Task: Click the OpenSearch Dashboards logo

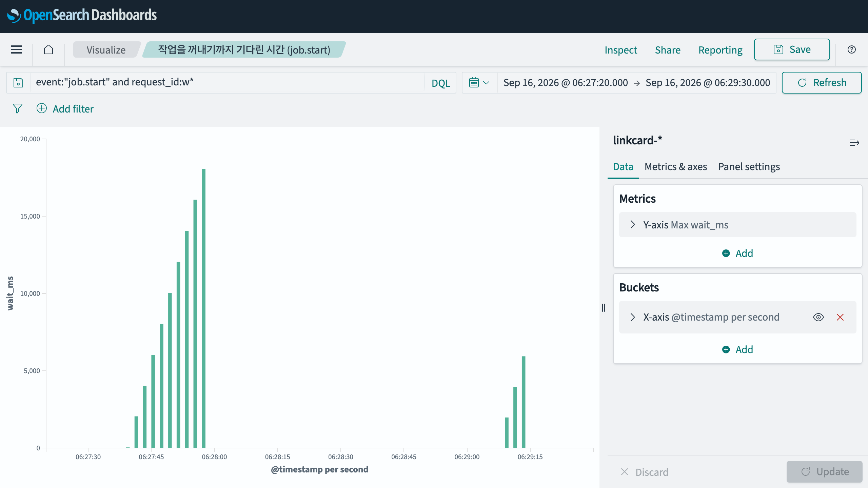Action: point(82,15)
